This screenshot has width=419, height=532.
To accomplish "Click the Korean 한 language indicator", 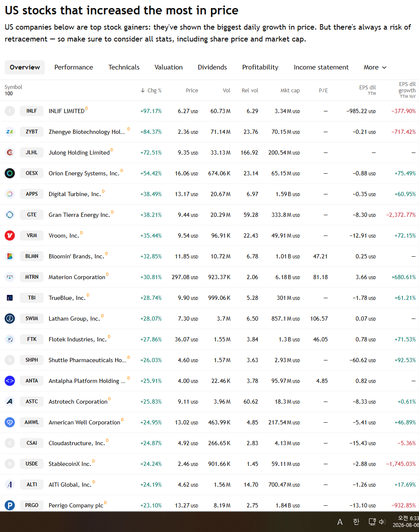I will (x=356, y=522).
